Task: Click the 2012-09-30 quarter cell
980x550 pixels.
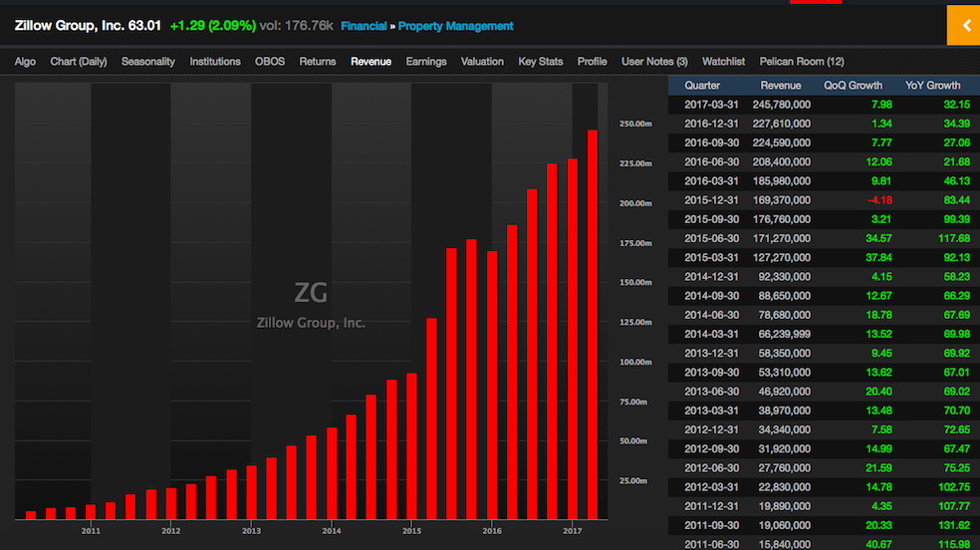Action: tap(711, 448)
